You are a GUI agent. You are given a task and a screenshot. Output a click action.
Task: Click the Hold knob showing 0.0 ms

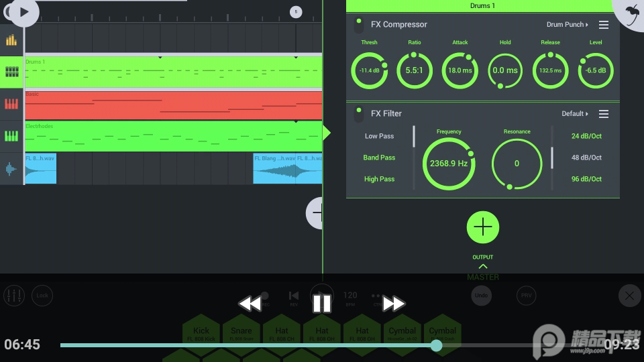coord(505,70)
